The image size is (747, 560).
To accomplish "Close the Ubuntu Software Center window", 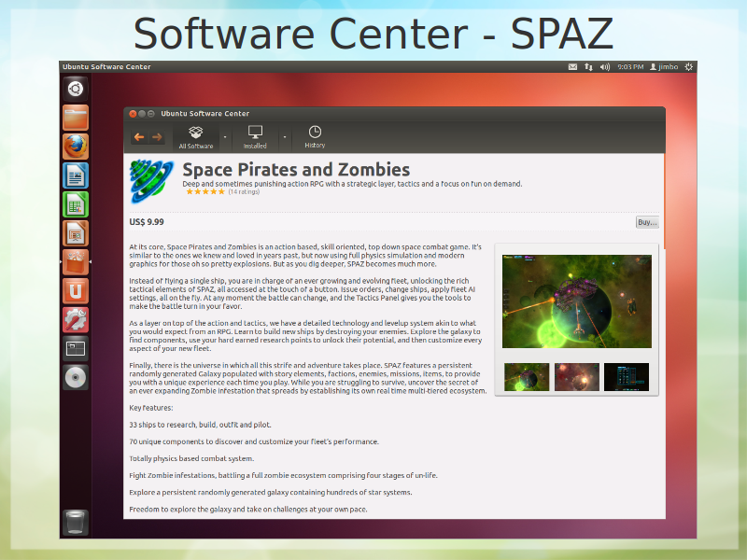I will coord(133,114).
